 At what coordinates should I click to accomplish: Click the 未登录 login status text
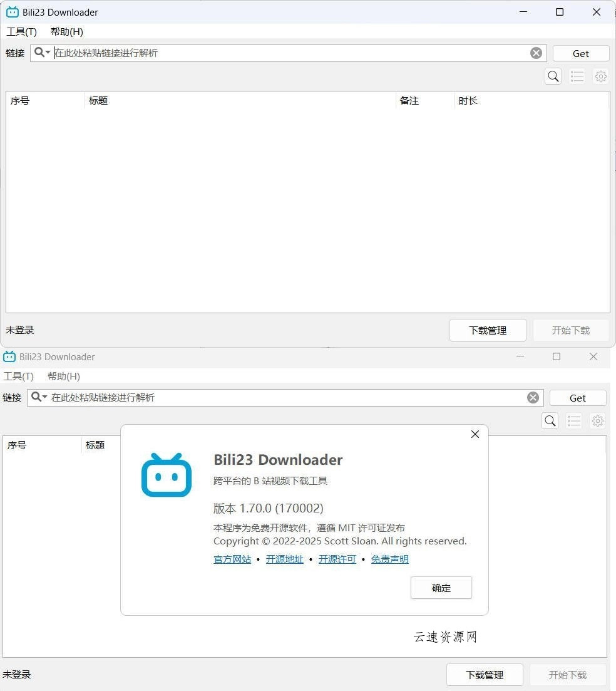(x=19, y=330)
